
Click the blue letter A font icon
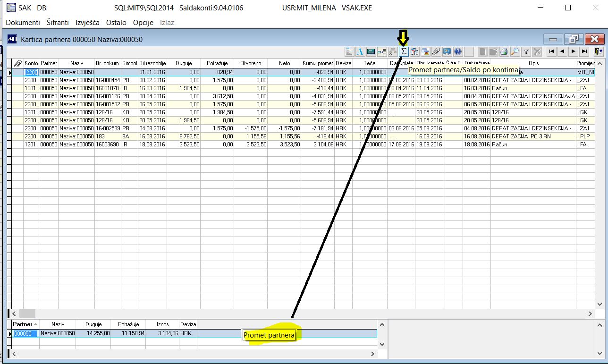pos(360,51)
